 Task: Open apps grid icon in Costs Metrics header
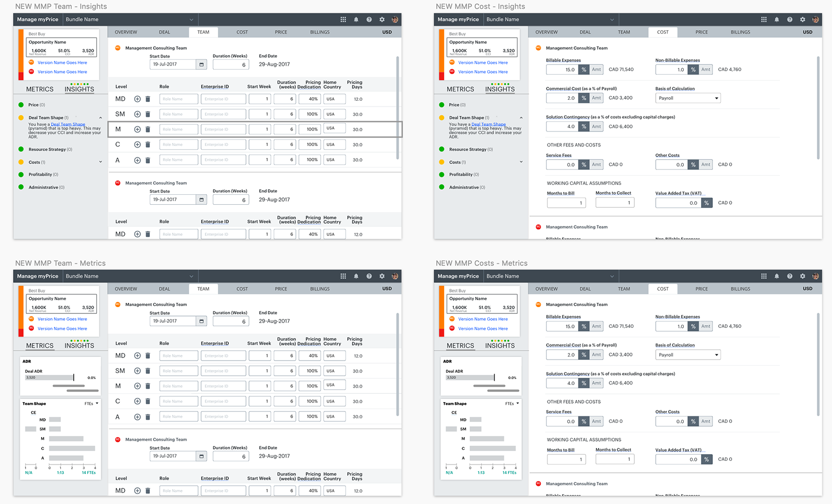pyautogui.click(x=764, y=276)
